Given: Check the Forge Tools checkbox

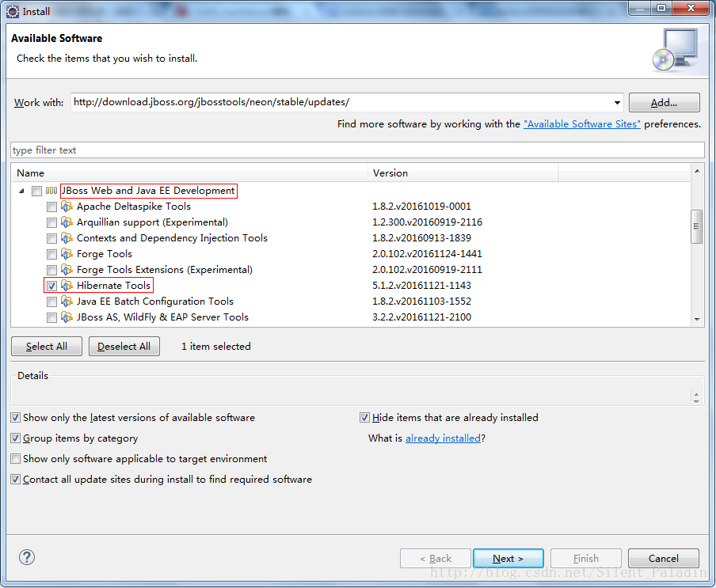Looking at the screenshot, I should [x=51, y=255].
